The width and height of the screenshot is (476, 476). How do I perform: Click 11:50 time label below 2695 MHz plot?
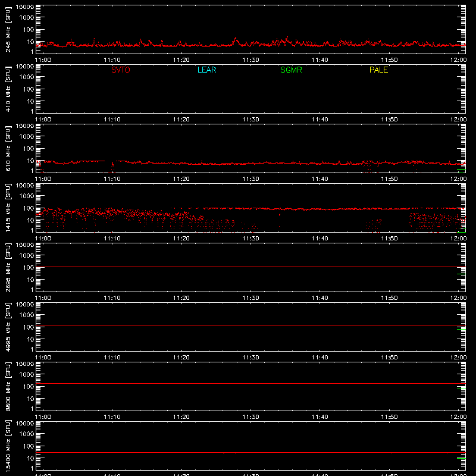point(389,298)
